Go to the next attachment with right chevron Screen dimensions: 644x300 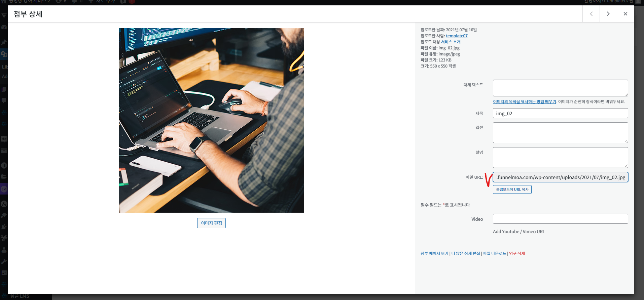[608, 14]
